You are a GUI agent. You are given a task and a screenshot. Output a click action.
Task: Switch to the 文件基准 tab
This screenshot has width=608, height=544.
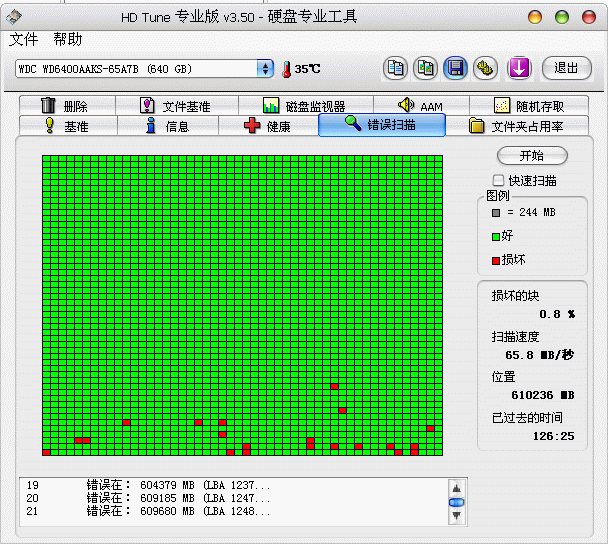pos(177,105)
